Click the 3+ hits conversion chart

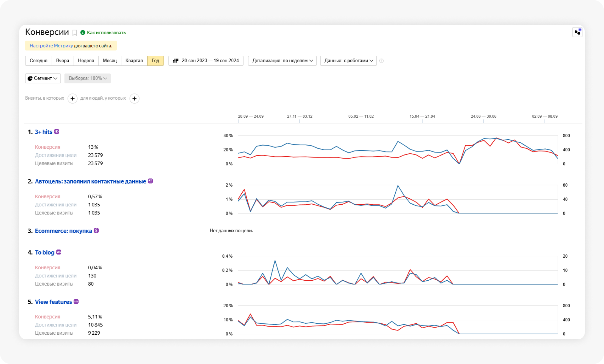click(398, 150)
